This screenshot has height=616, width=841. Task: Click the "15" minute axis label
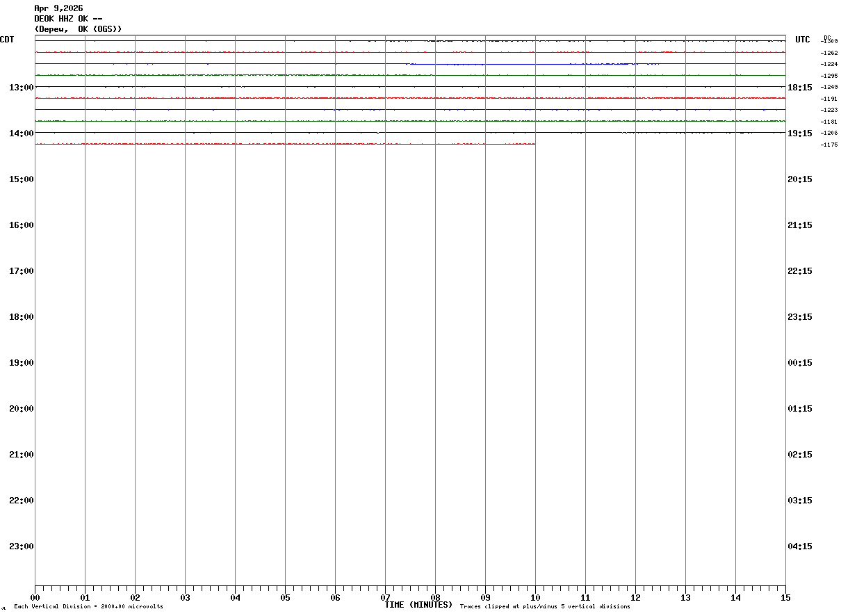pyautogui.click(x=785, y=597)
